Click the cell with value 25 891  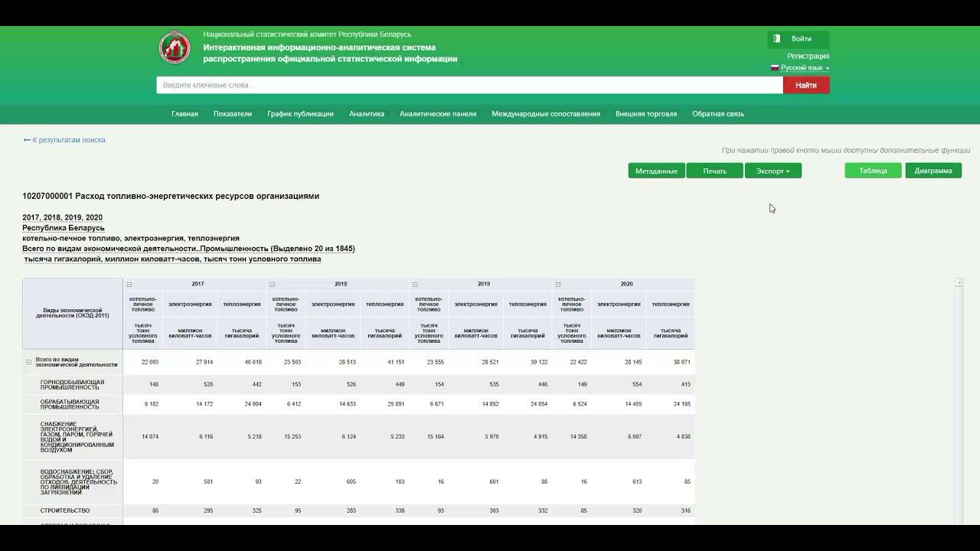click(385, 404)
